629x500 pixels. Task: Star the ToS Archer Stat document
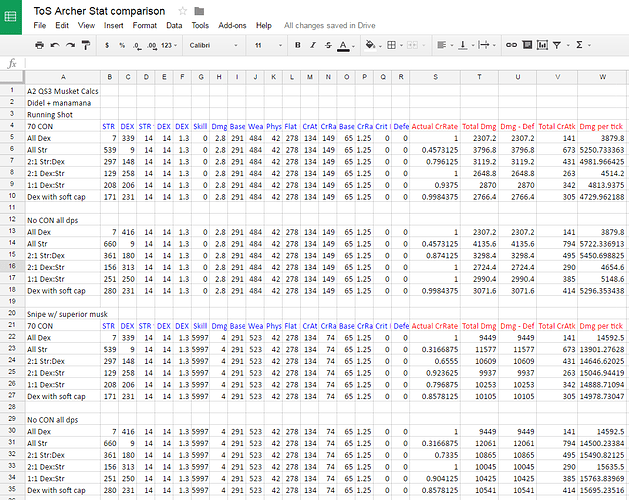click(183, 9)
